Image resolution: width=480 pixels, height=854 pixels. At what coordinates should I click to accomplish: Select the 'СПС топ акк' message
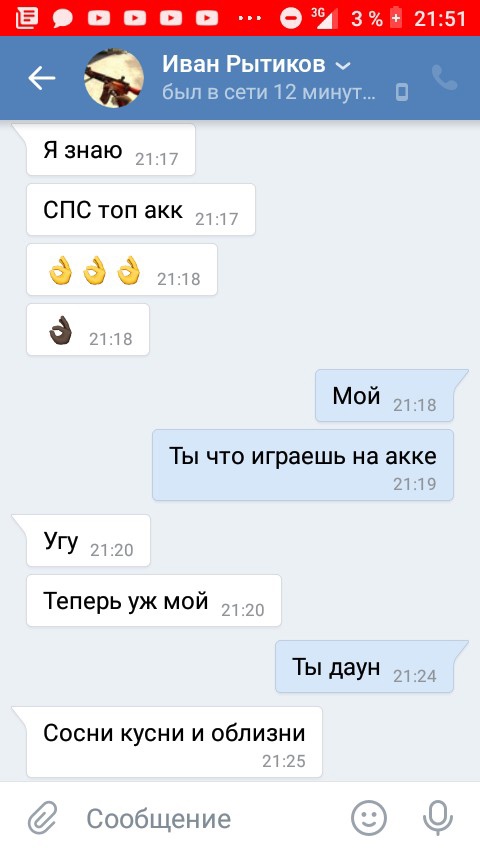tap(141, 210)
